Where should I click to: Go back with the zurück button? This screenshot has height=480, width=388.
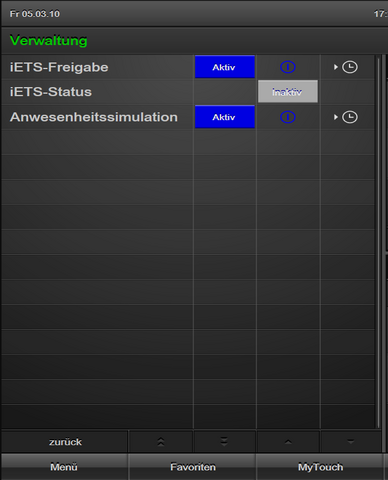coord(65,442)
